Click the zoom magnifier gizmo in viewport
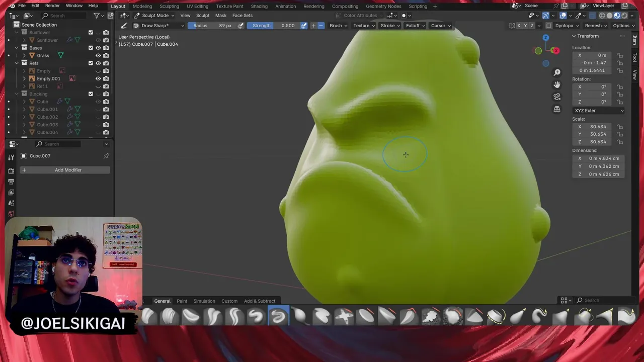 click(x=557, y=72)
